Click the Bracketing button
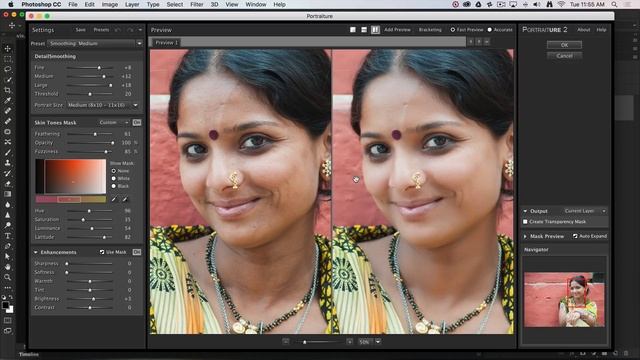The image size is (640, 360). coord(430,30)
